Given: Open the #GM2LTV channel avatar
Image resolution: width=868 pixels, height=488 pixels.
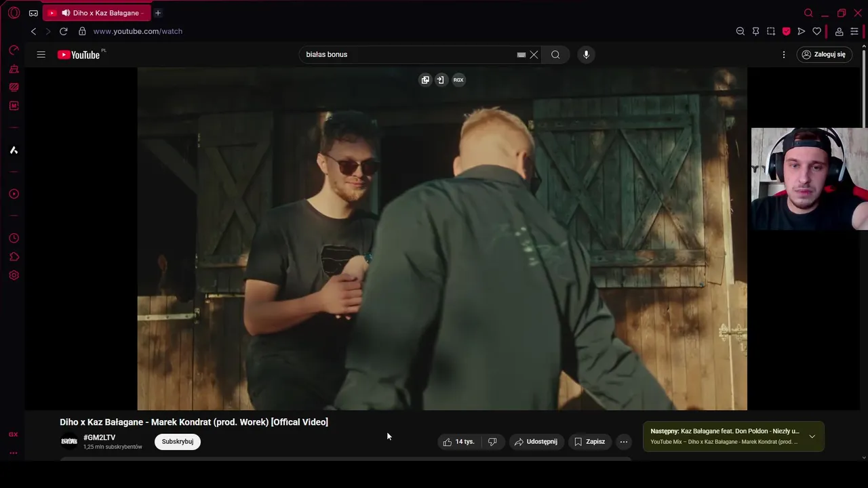Looking at the screenshot, I should (69, 441).
